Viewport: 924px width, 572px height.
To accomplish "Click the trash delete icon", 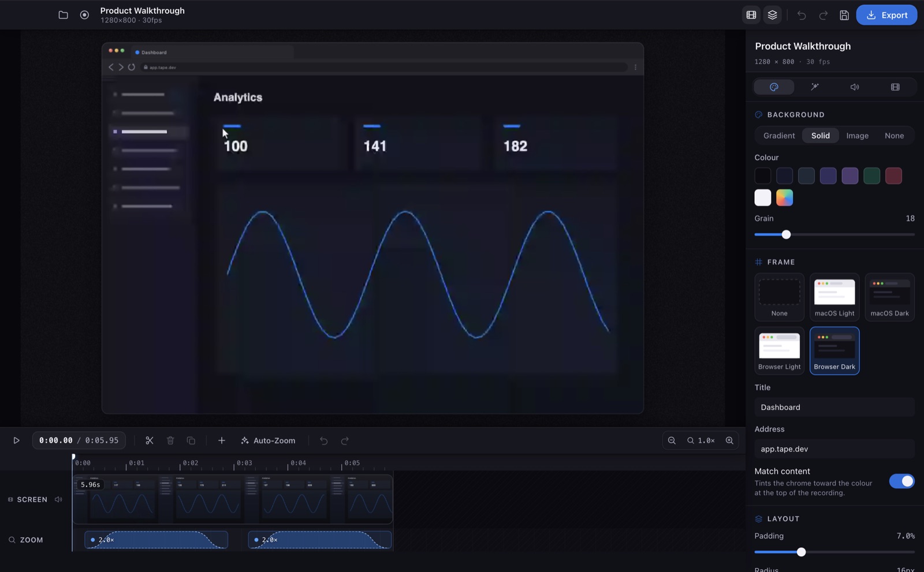I will coord(170,441).
